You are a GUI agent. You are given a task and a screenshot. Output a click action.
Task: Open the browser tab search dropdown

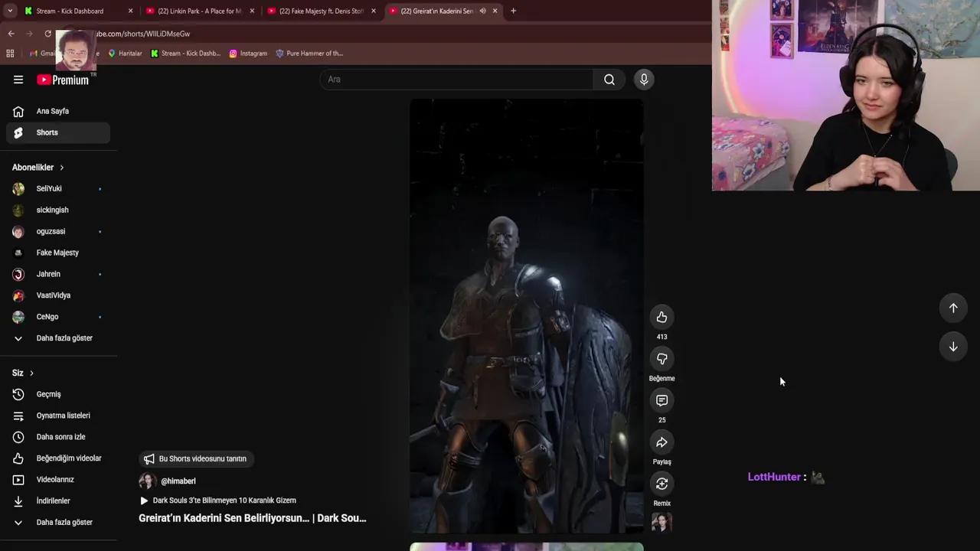pos(10,11)
